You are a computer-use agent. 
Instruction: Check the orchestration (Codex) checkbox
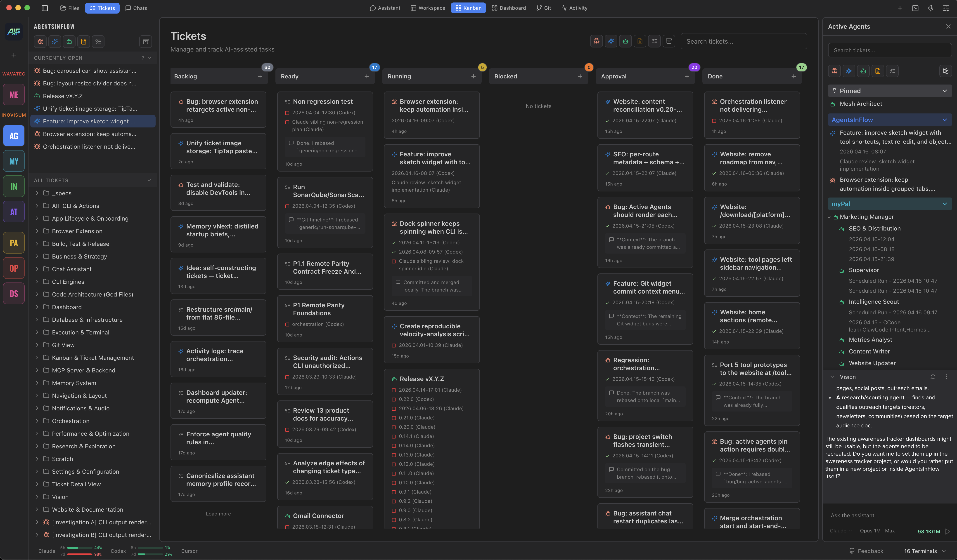[x=287, y=324]
